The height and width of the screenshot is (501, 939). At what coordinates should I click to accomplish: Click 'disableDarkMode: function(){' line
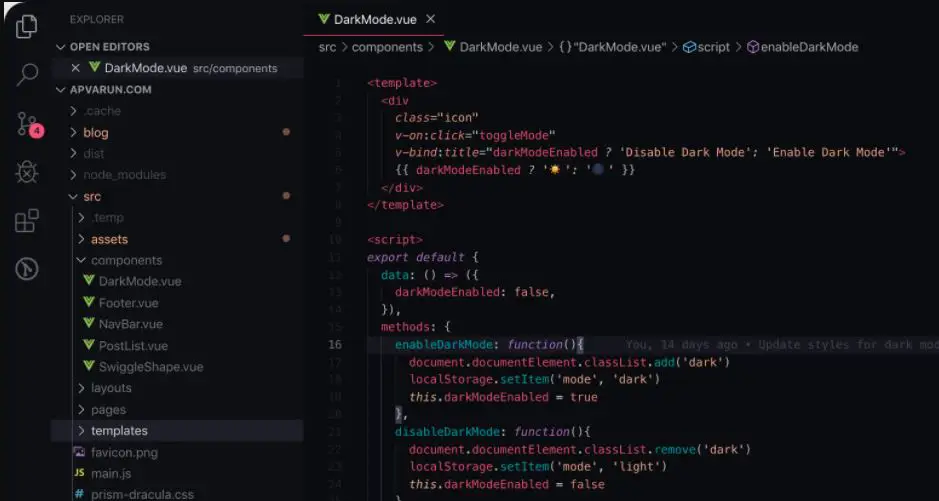493,432
